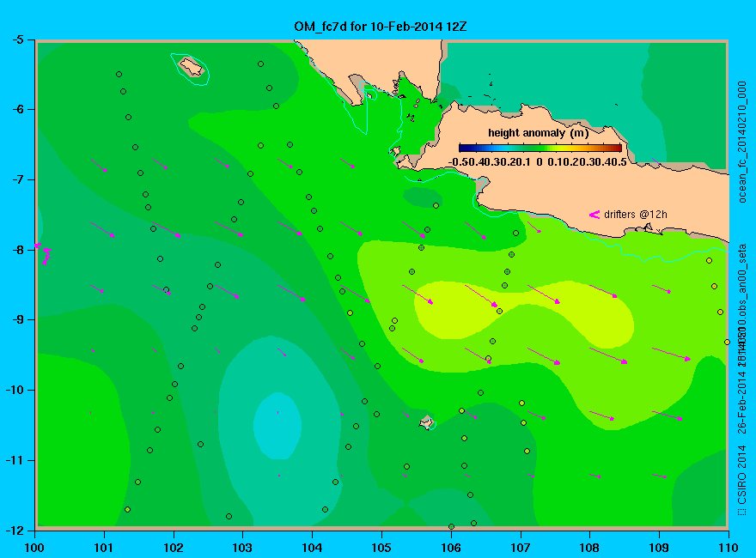Click x-axis longitude label 108
This screenshot has height=558, width=756.
589,548
